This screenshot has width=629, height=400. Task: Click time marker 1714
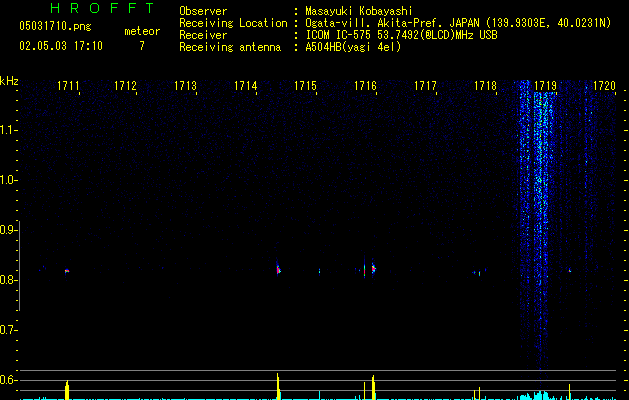tap(246, 86)
